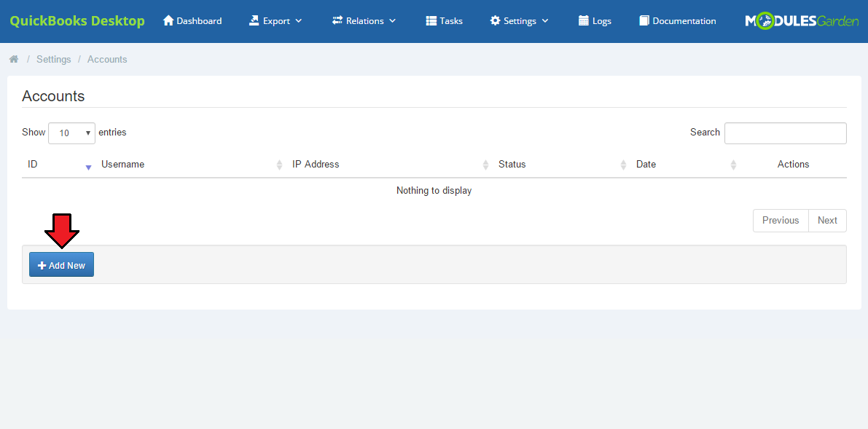Image resolution: width=868 pixels, height=429 pixels.
Task: Sort table by Username column
Action: pyautogui.click(x=191, y=165)
